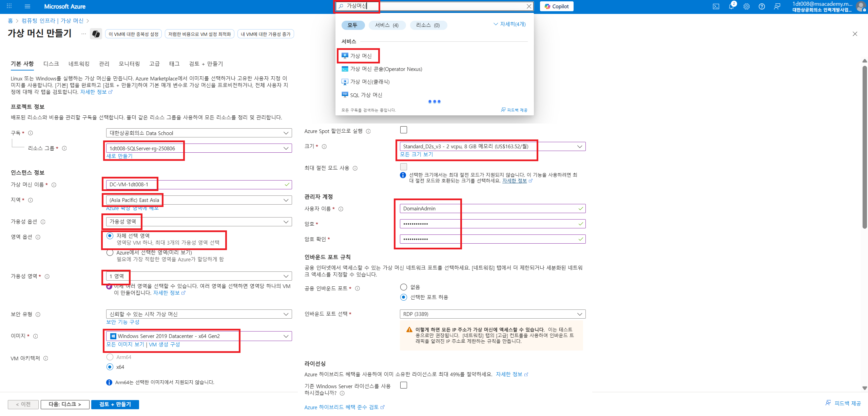This screenshot has height=416, width=868.
Task: Click the help question mark icon
Action: coord(761,6)
